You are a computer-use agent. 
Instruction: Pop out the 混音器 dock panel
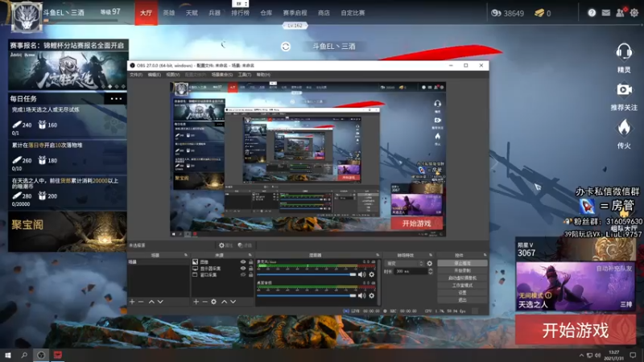click(x=378, y=255)
